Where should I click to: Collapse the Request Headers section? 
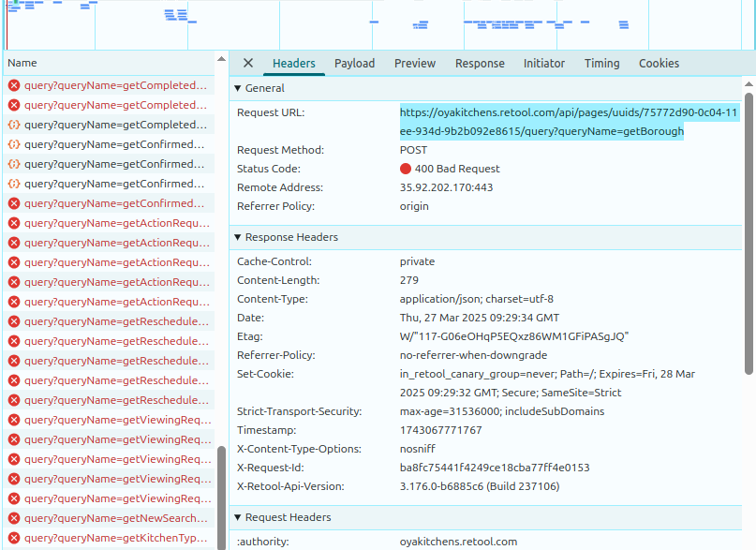click(x=238, y=517)
